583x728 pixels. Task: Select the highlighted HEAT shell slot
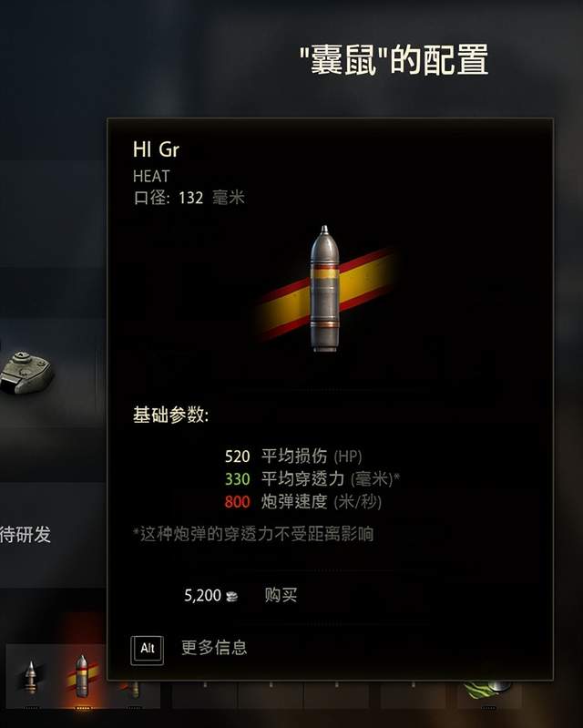tap(82, 675)
